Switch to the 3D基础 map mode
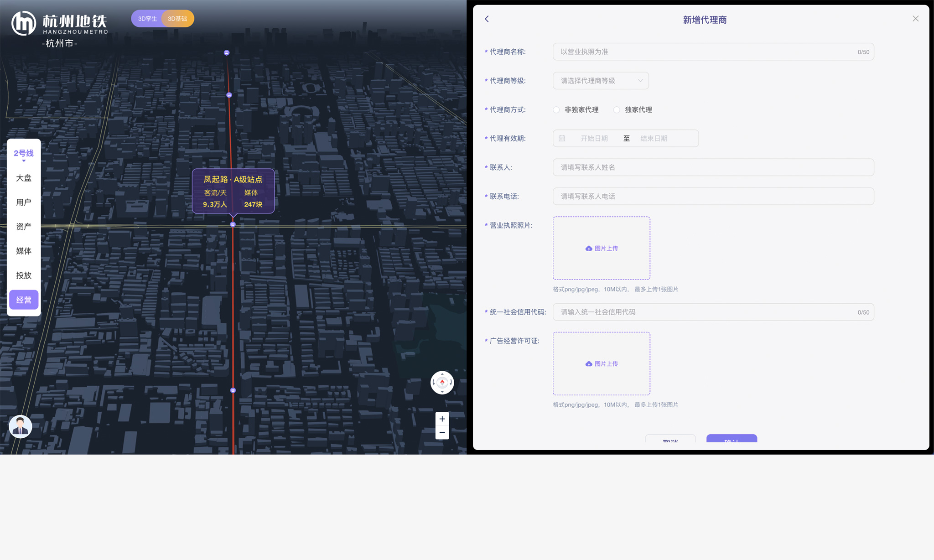The height and width of the screenshot is (560, 934). pyautogui.click(x=178, y=19)
